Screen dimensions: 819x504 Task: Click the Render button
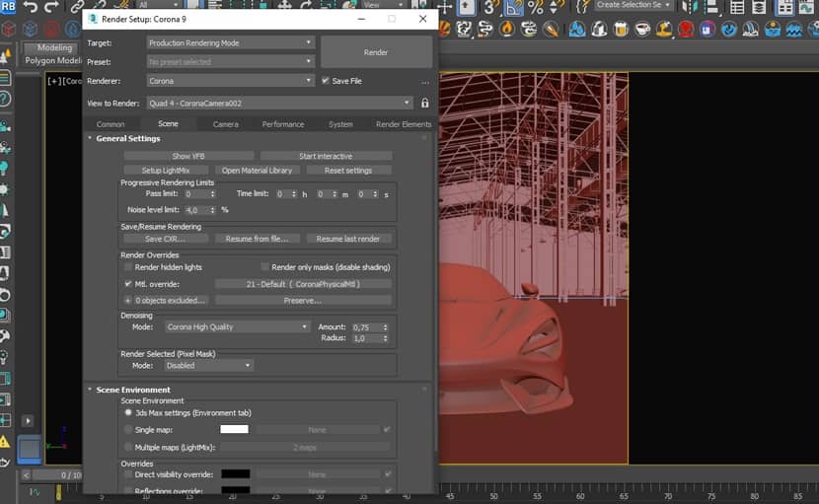click(x=376, y=52)
